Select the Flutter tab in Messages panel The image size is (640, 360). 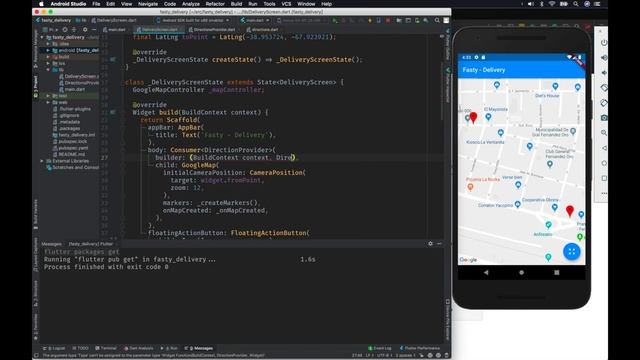(x=91, y=244)
